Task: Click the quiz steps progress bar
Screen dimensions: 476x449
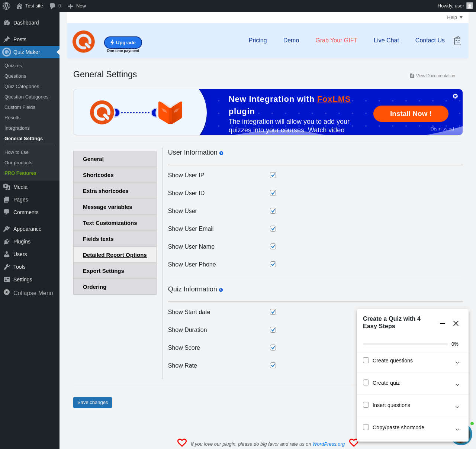Action: click(x=405, y=344)
